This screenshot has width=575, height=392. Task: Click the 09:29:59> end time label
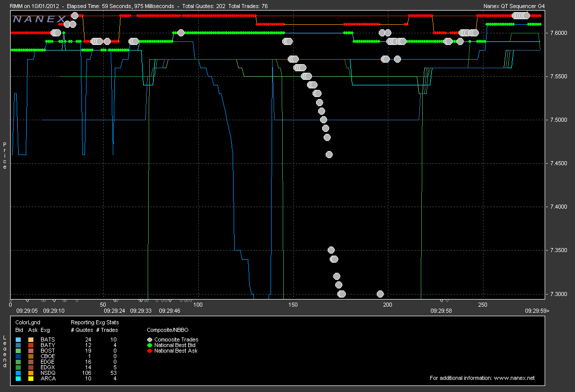pyautogui.click(x=537, y=311)
